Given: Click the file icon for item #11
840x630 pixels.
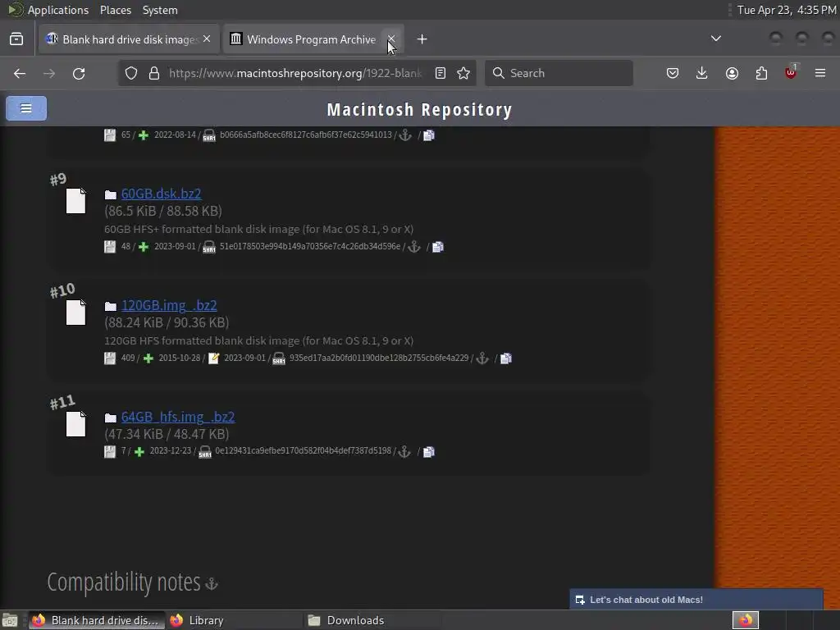Looking at the screenshot, I should pyautogui.click(x=75, y=424).
